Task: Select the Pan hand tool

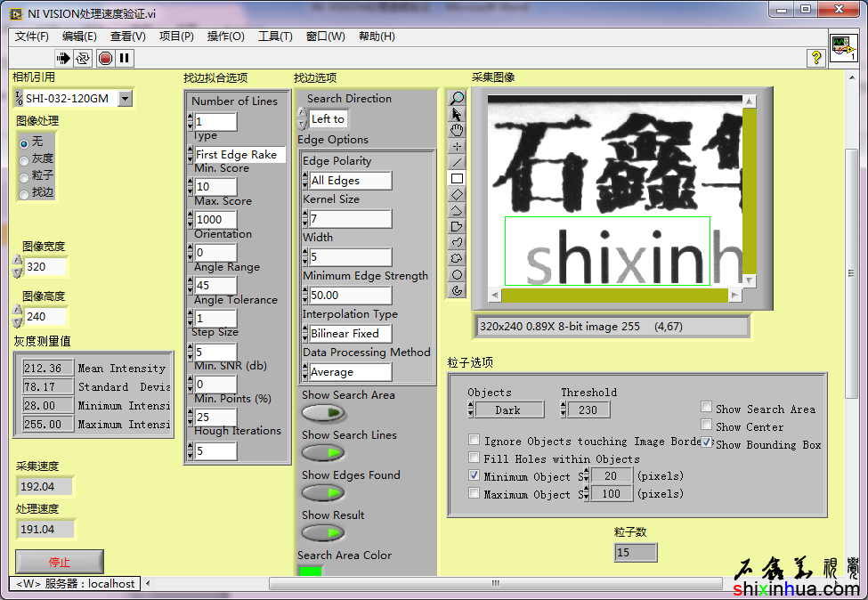Action: 457,130
